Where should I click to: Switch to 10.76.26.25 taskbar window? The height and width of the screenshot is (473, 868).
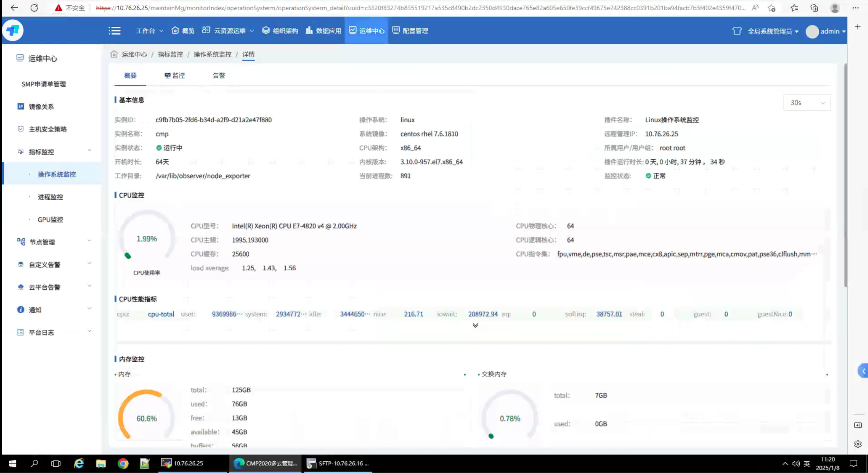click(193, 463)
